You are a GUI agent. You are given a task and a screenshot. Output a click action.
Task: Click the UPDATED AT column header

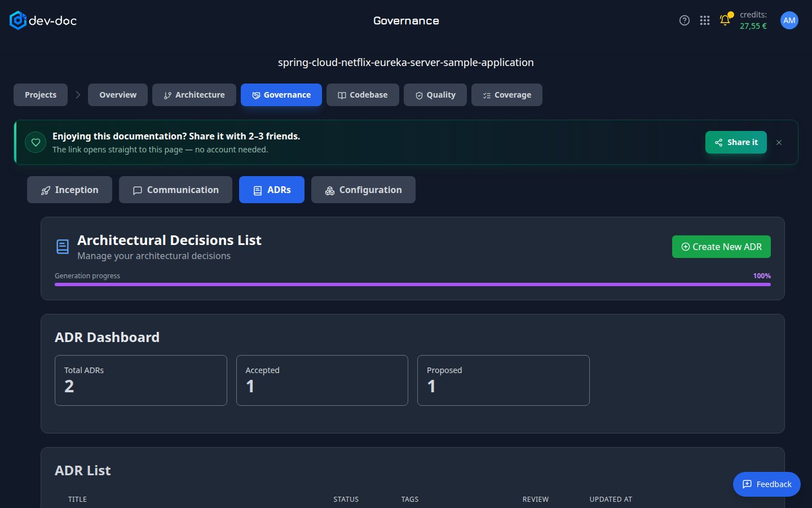coord(611,500)
